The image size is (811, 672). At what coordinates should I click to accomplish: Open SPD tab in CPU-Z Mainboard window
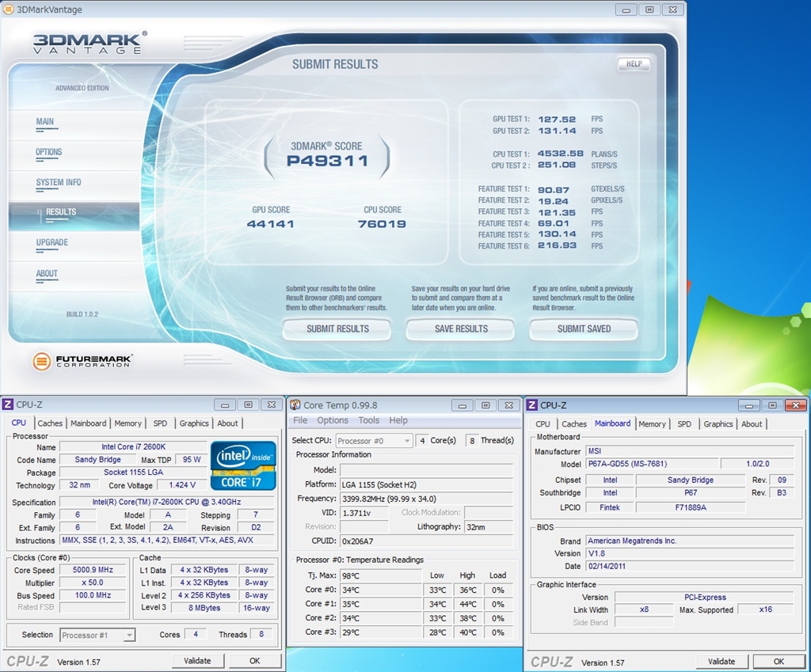coord(684,424)
